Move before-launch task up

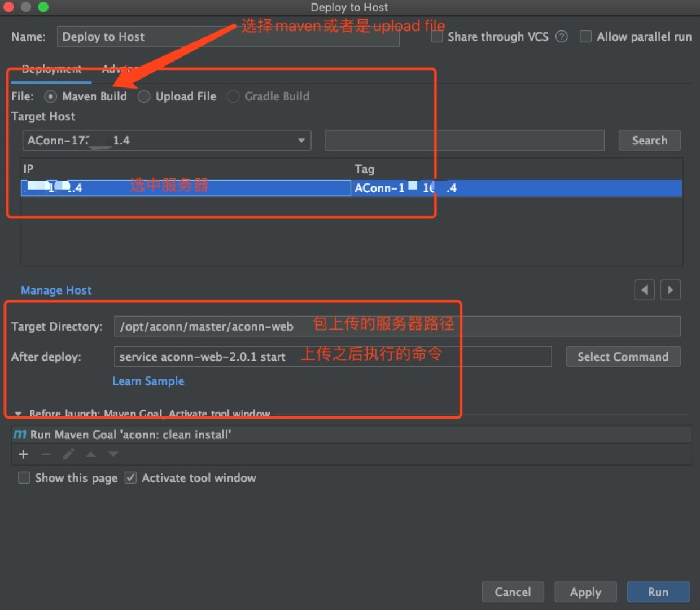(91, 454)
